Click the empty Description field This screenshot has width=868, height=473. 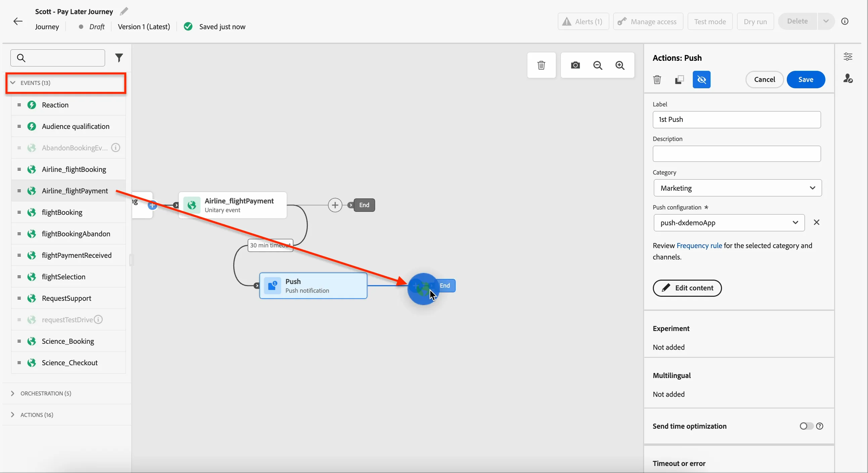pos(736,154)
